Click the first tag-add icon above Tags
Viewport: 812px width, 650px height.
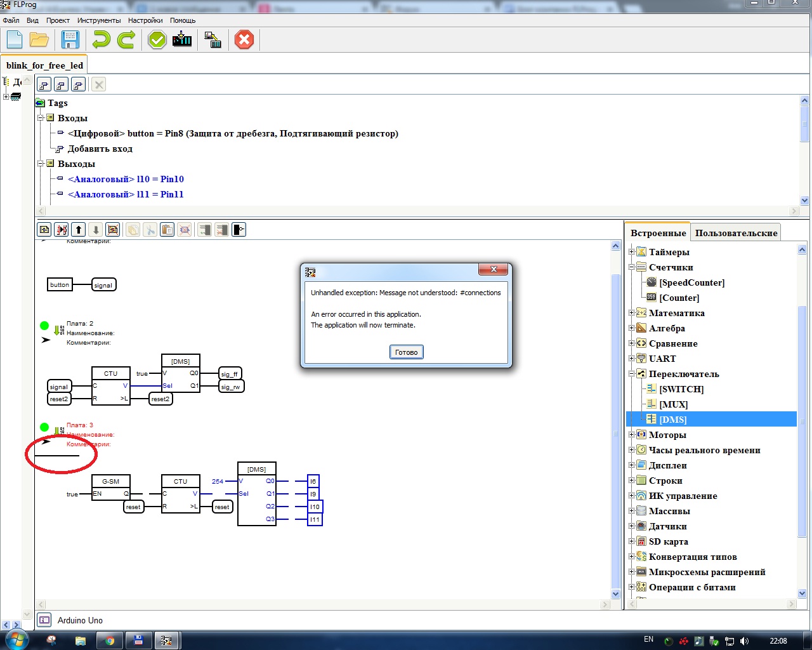(44, 84)
